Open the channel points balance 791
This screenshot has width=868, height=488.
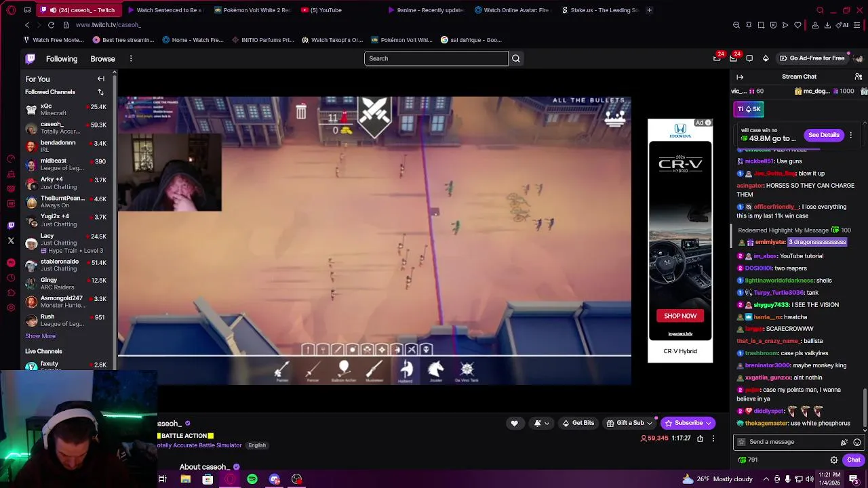point(747,460)
